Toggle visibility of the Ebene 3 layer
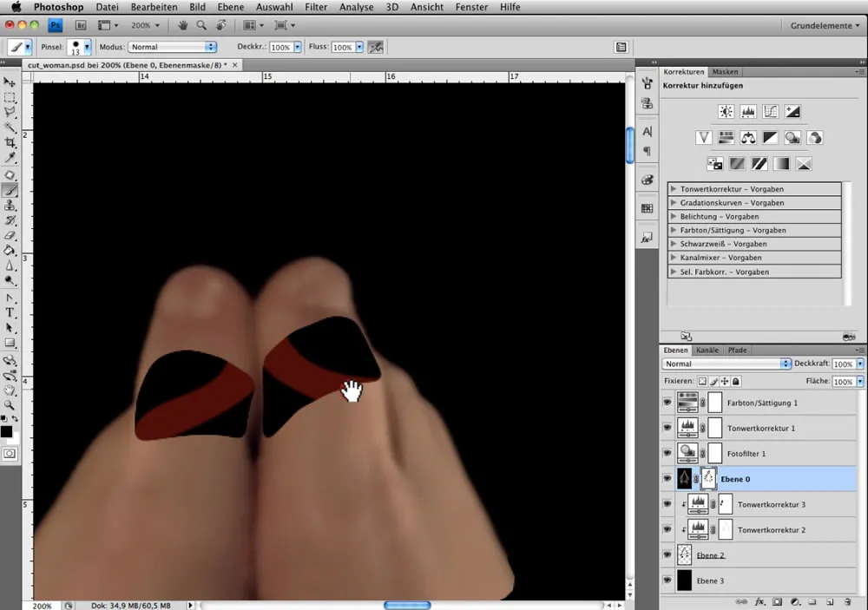 (667, 580)
